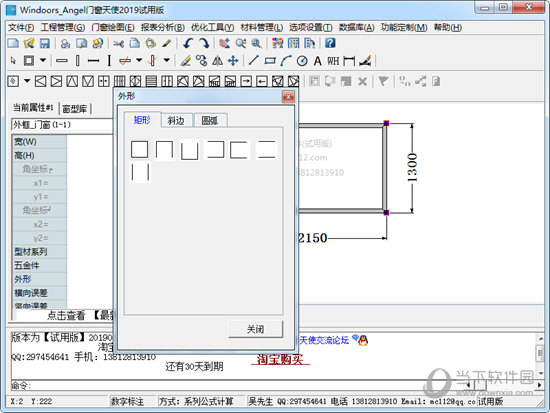Image resolution: width=550 pixels, height=413 pixels.
Task: Save with the floppy disk icon
Action: click(x=45, y=43)
